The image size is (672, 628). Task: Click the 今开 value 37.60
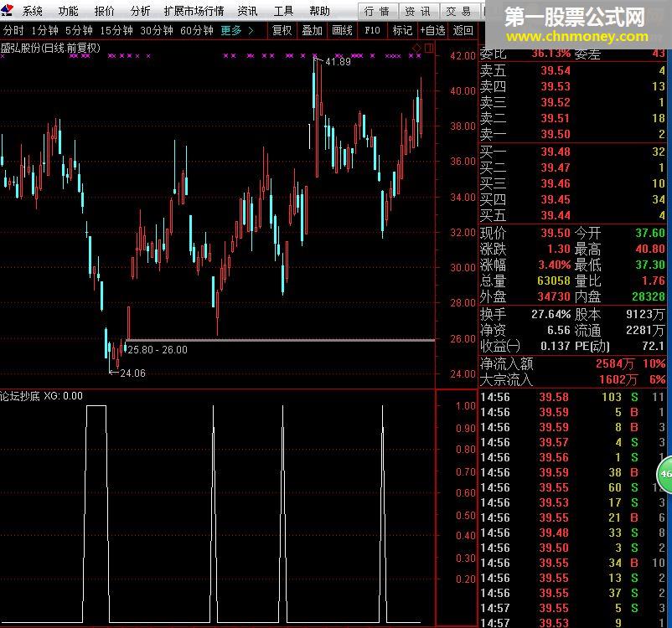tap(650, 233)
